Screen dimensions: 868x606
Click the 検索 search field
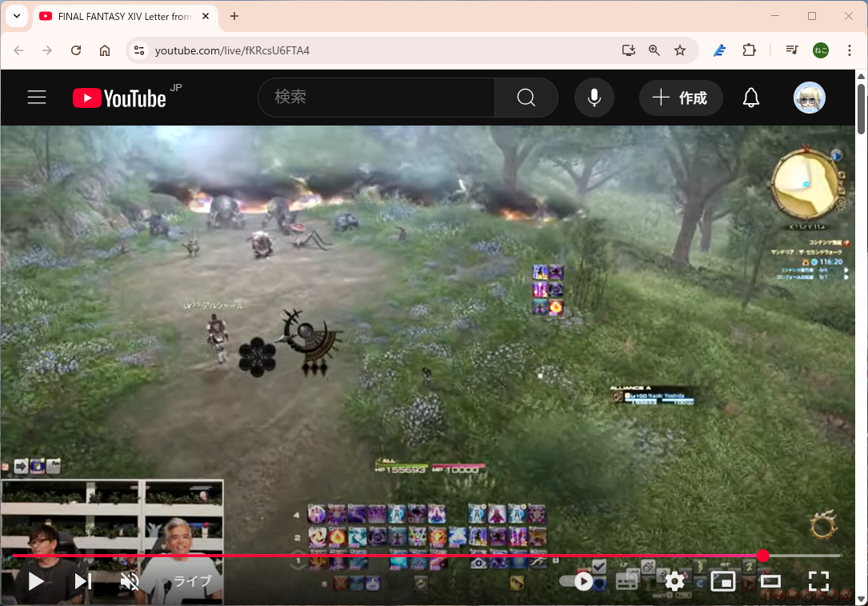click(x=377, y=98)
